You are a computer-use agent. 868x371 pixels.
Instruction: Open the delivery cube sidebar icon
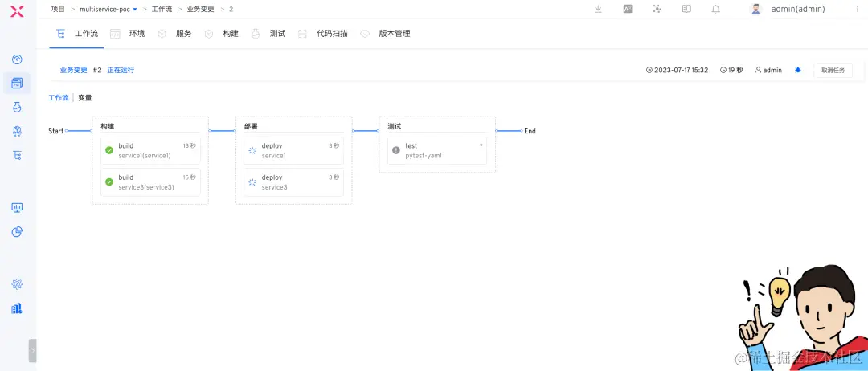[17, 131]
